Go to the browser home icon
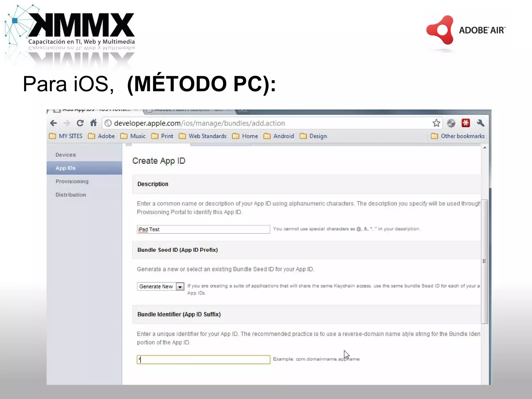The height and width of the screenshot is (399, 532). (x=94, y=123)
